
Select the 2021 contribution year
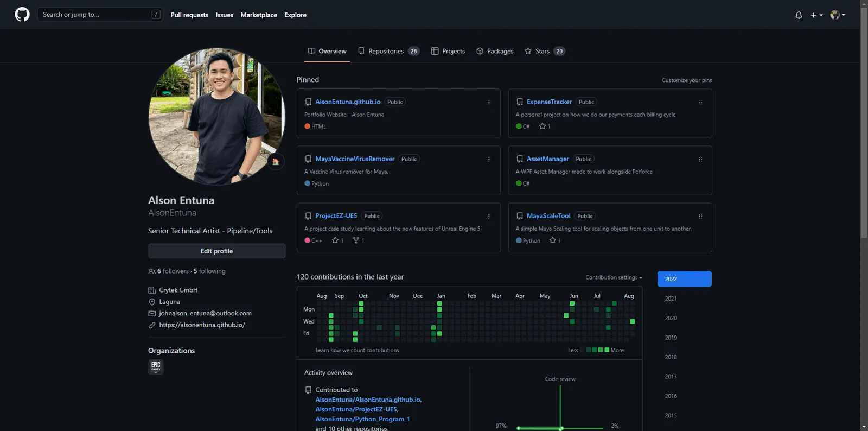685,299
